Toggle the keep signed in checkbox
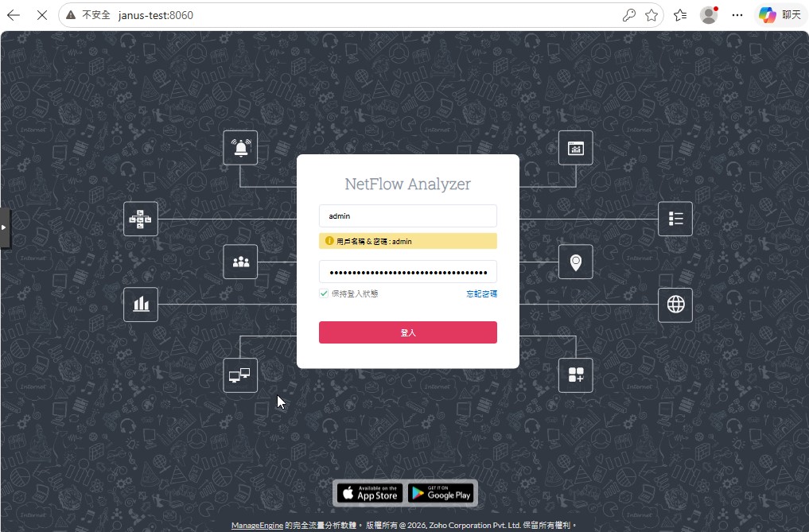The width and height of the screenshot is (809, 532). pos(324,293)
